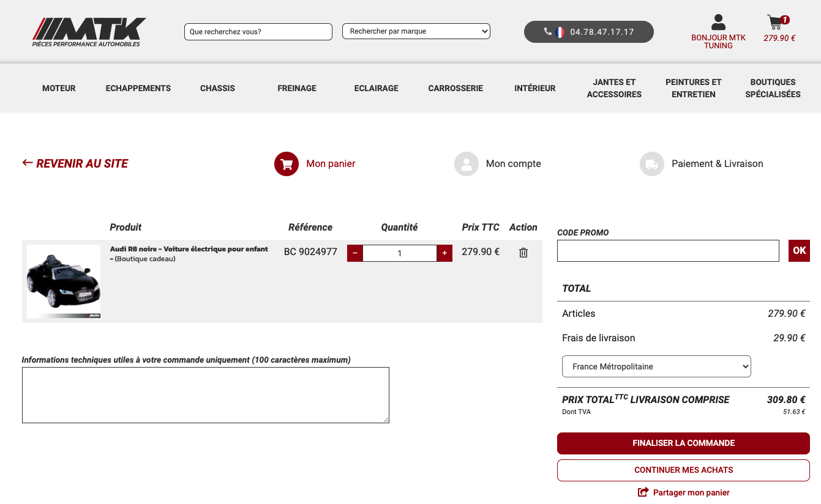The width and height of the screenshot is (821, 504).
Task: Click the Bonjour MTK Tuning account link
Action: [x=718, y=42]
